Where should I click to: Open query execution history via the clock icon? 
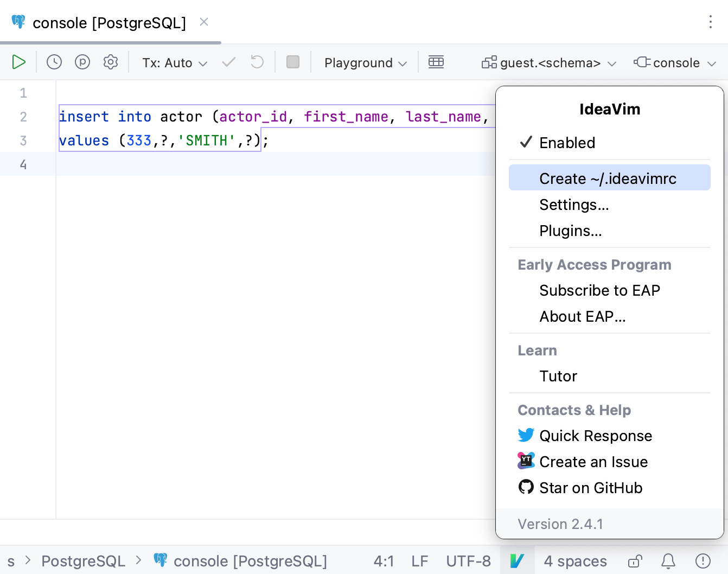pos(54,62)
